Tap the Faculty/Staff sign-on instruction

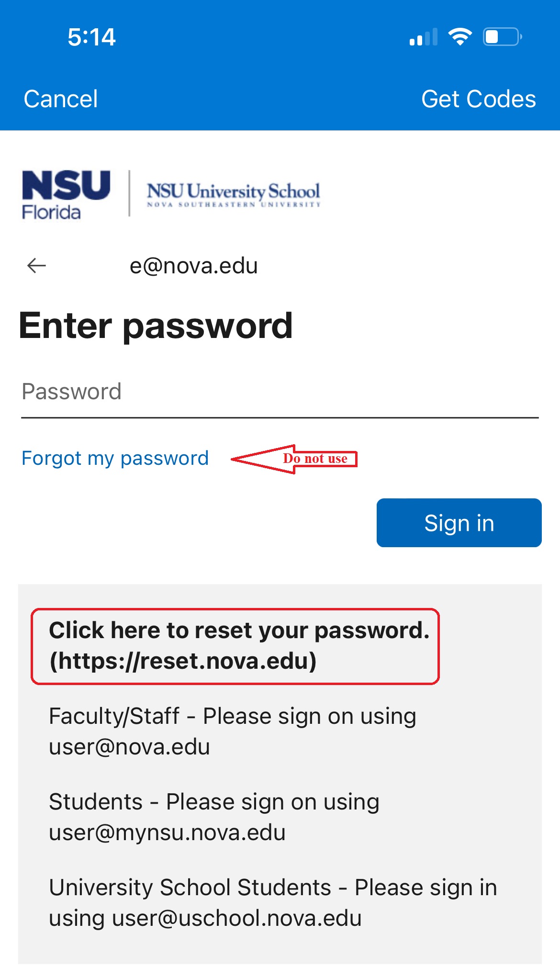pyautogui.click(x=233, y=731)
